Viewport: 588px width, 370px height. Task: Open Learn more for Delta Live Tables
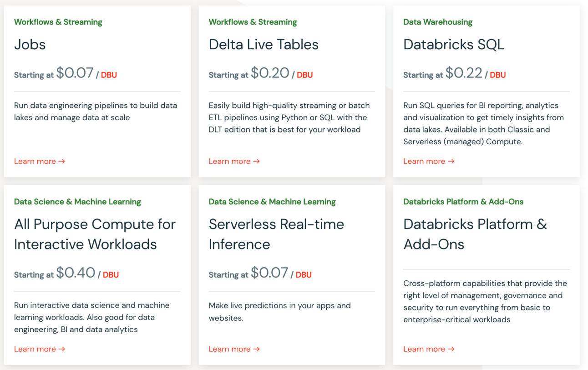(234, 161)
